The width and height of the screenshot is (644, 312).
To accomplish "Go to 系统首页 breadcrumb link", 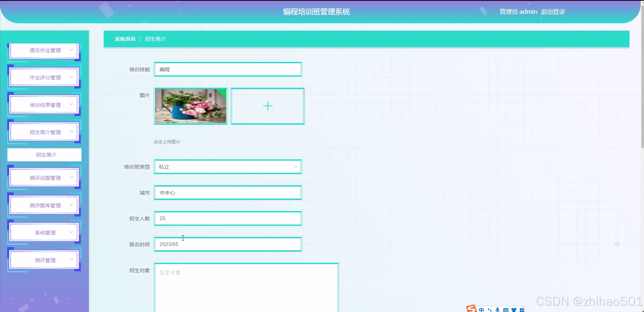I will pos(125,39).
